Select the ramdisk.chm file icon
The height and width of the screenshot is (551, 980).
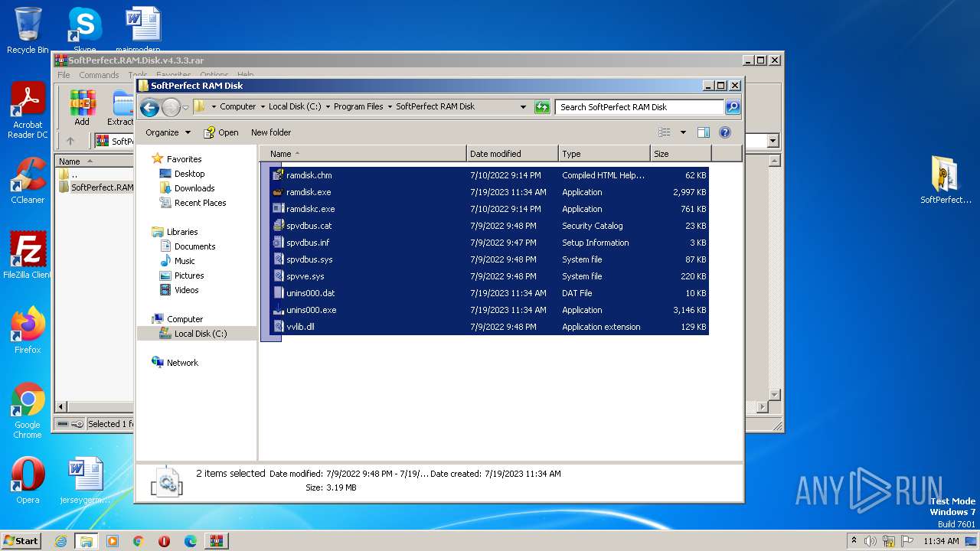(279, 175)
